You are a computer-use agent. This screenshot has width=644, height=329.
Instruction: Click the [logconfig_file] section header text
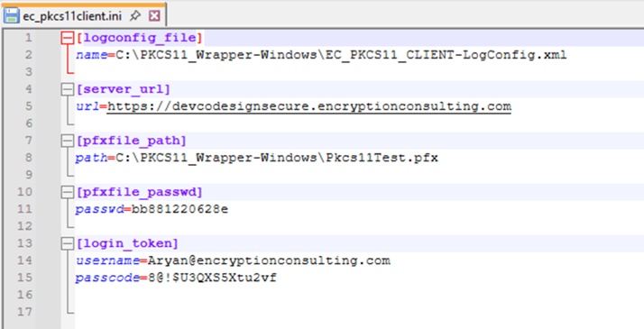pyautogui.click(x=140, y=38)
